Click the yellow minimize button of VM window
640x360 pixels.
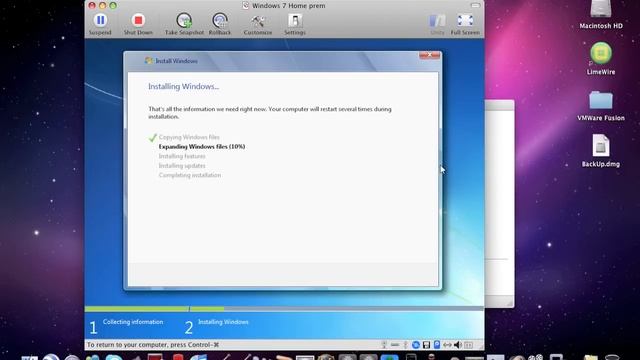tap(102, 5)
